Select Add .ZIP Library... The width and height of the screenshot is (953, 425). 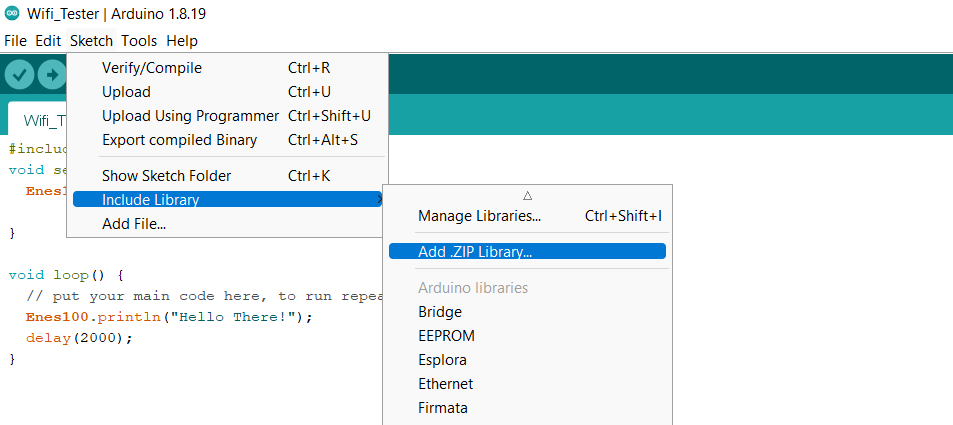tap(528, 251)
